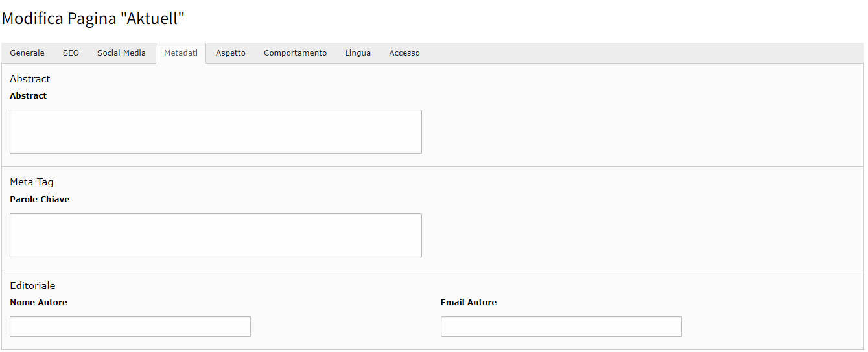Open the SEO tab
The image size is (868, 352).
click(71, 53)
